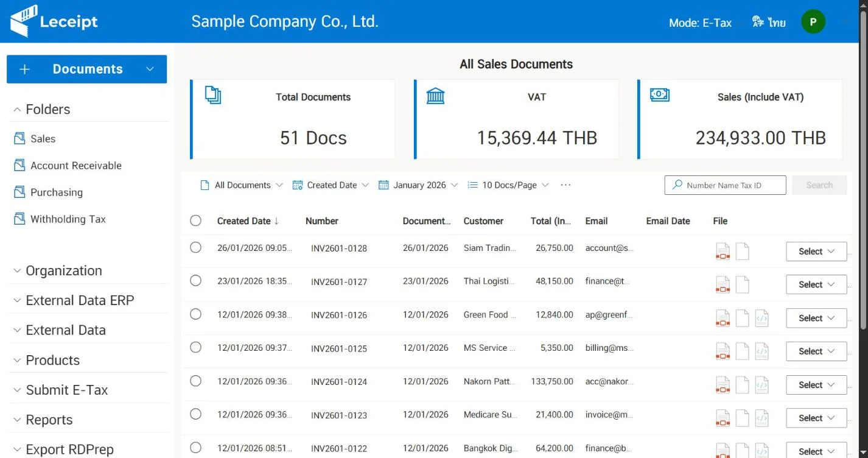The height and width of the screenshot is (458, 868).
Task: Select row INV2601-0125 radio button
Action: [x=195, y=347]
